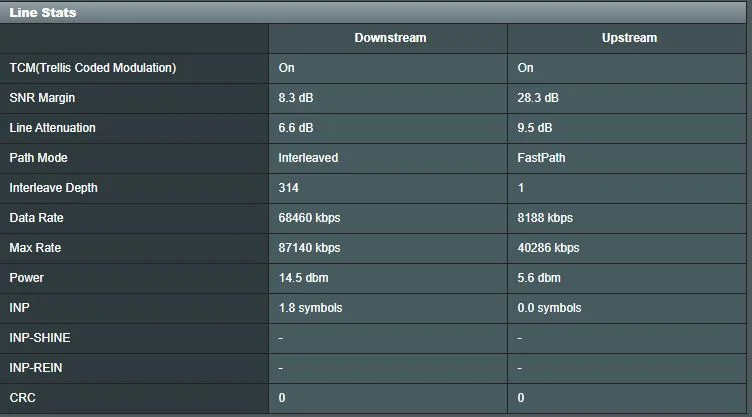Click the Line Attenuation row label
Image resolution: width=752 pixels, height=417 pixels.
point(52,128)
